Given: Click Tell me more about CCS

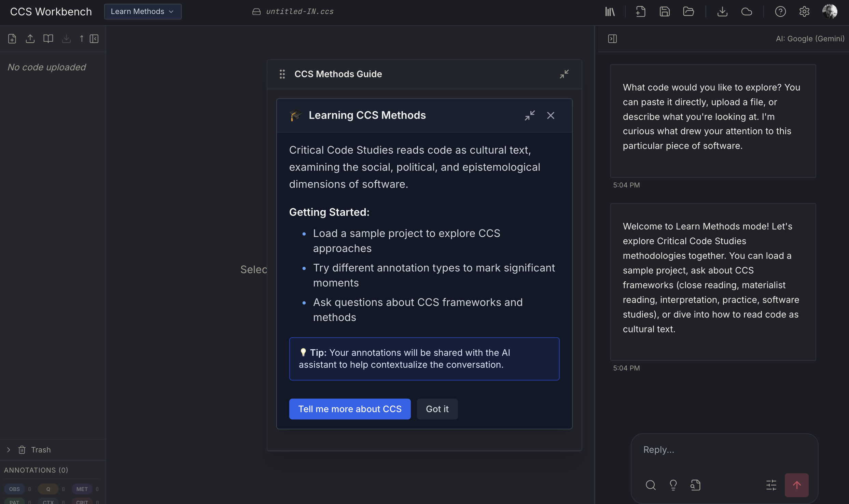Looking at the screenshot, I should click(350, 409).
